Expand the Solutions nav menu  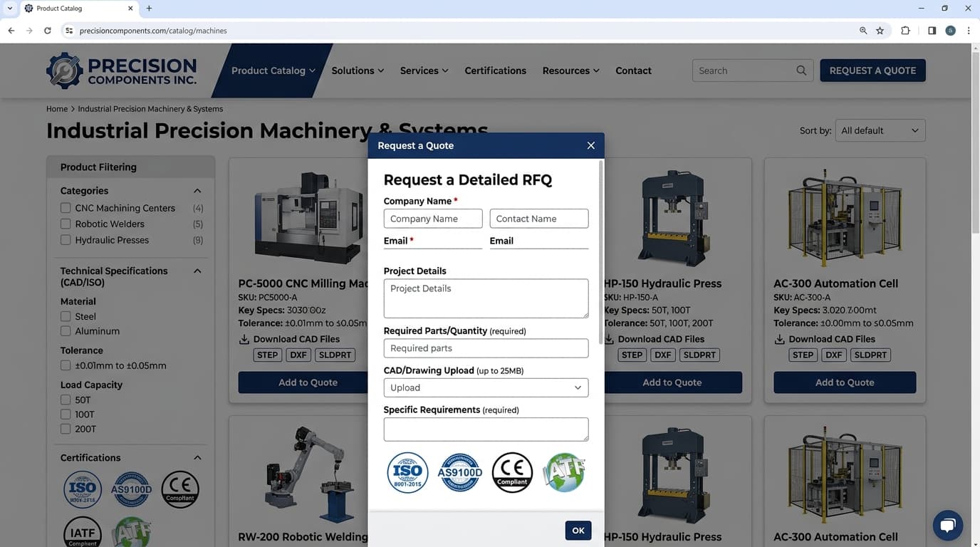358,71
